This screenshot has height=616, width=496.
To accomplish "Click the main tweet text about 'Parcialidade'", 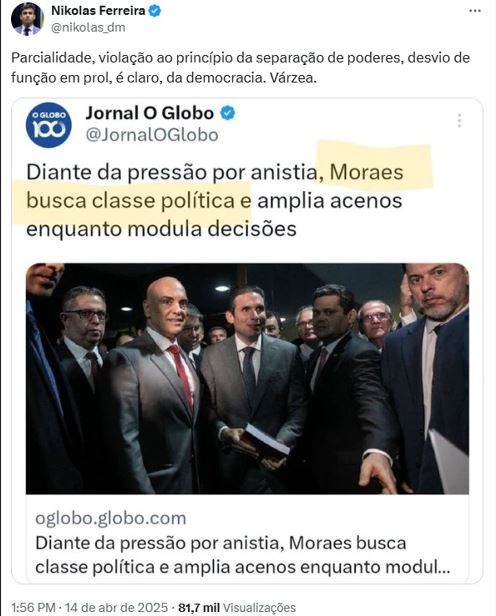I will click(240, 68).
